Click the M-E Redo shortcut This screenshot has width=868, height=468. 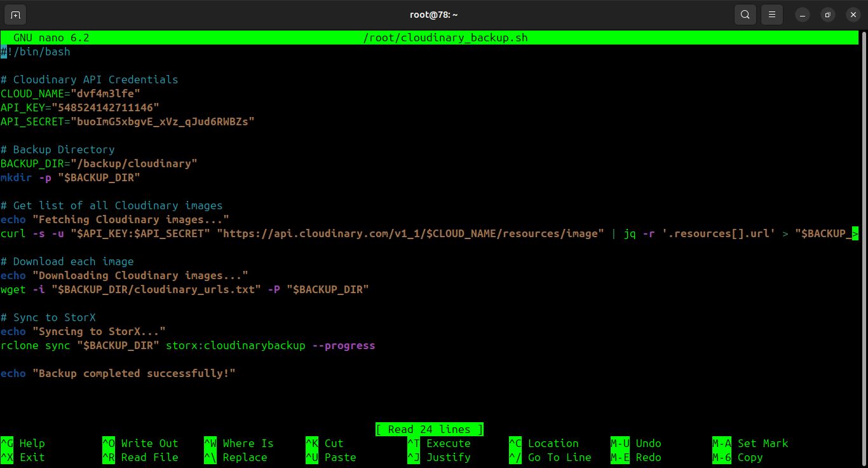tap(636, 457)
